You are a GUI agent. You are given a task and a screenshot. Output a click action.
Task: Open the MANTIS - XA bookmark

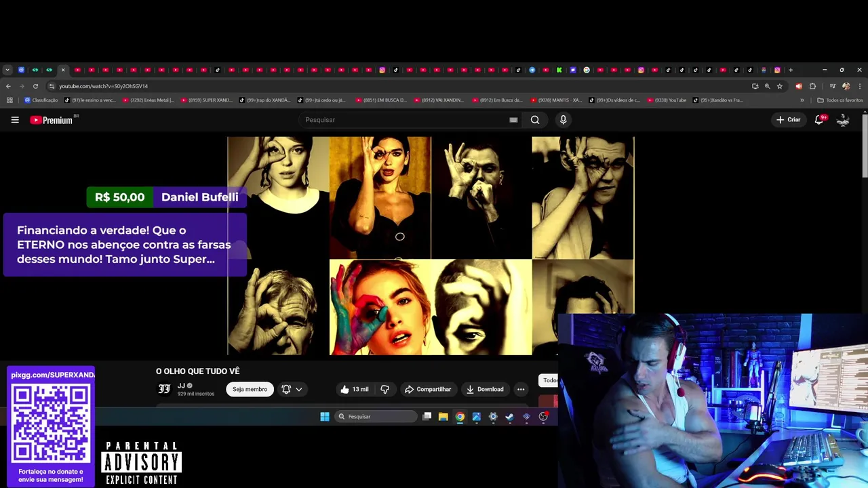557,100
